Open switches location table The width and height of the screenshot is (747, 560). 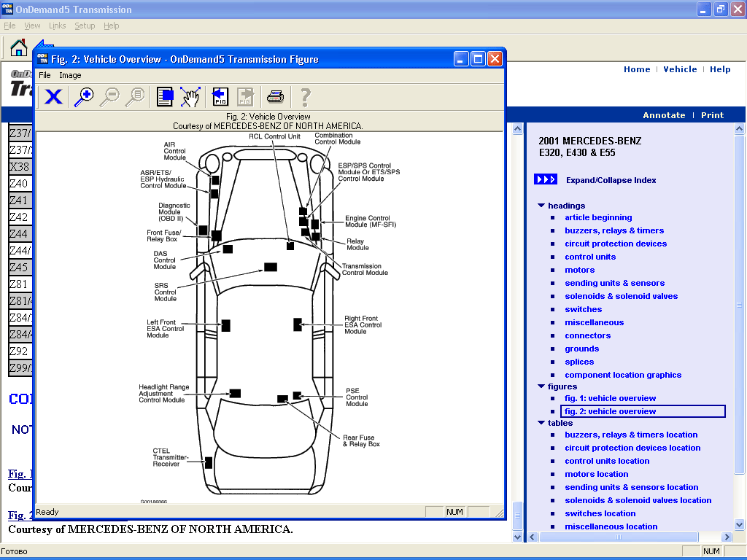click(600, 513)
